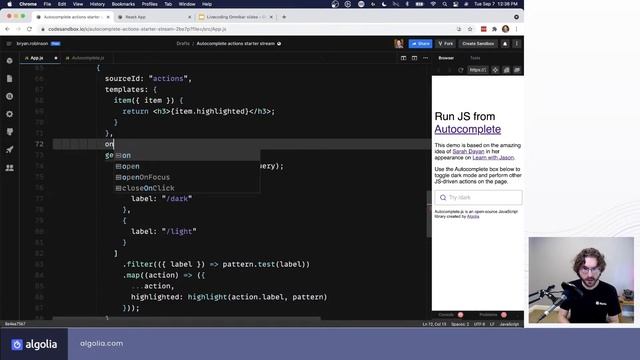Click the last preview toolbar icon
640x360 pixels.
[x=517, y=70]
